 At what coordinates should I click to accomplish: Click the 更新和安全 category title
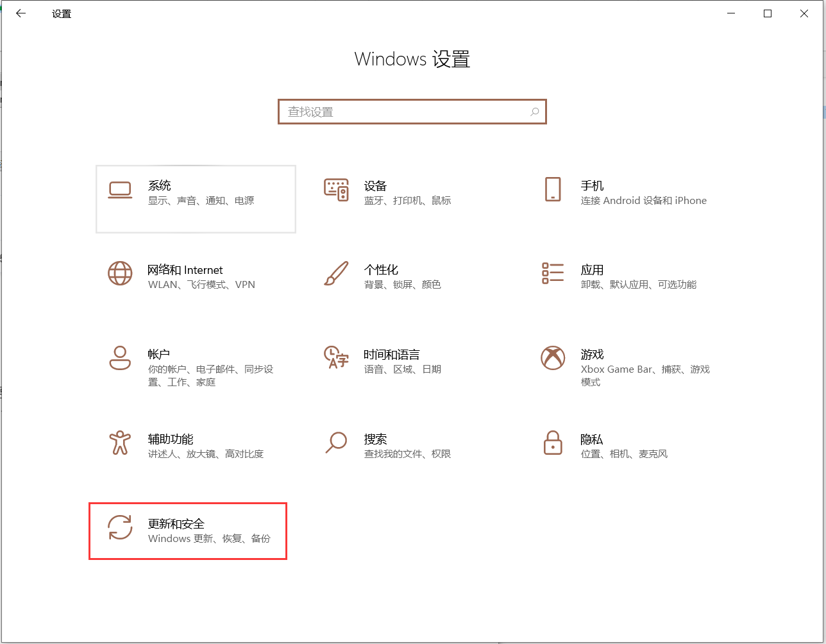click(176, 523)
